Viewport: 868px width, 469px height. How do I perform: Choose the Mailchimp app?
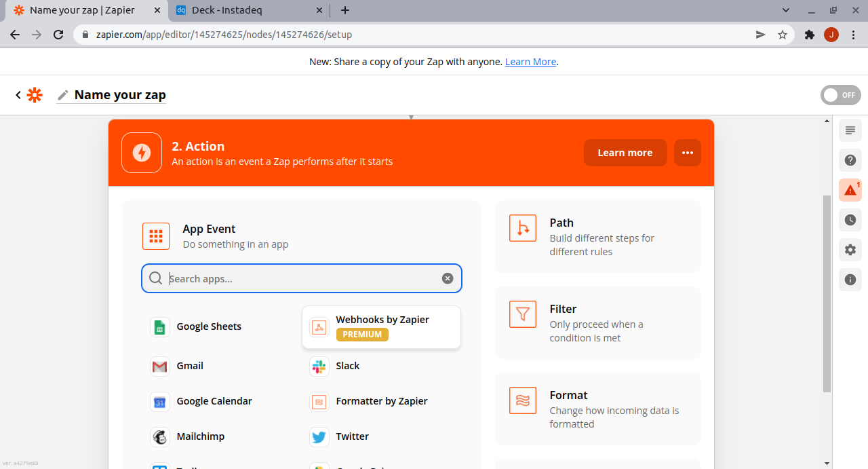188,437
